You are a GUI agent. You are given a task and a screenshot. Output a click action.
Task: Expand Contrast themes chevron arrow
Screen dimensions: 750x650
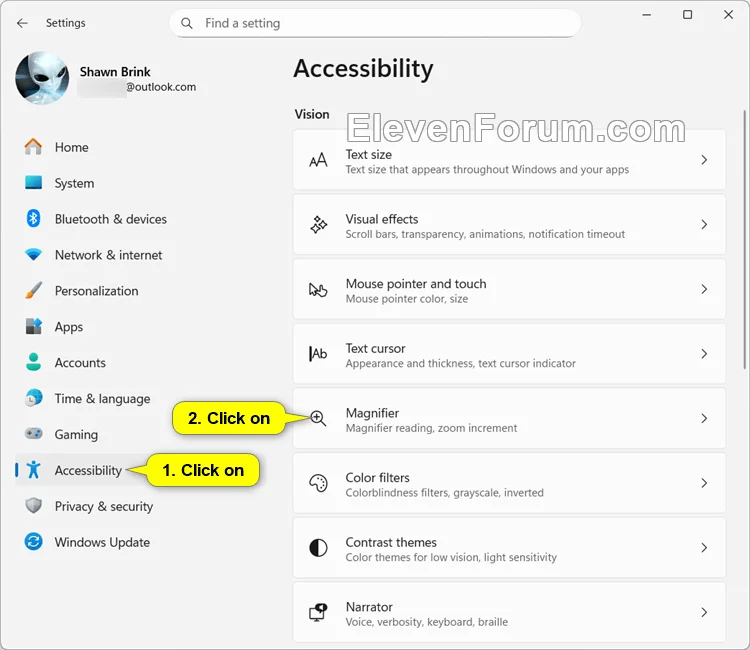coord(704,548)
